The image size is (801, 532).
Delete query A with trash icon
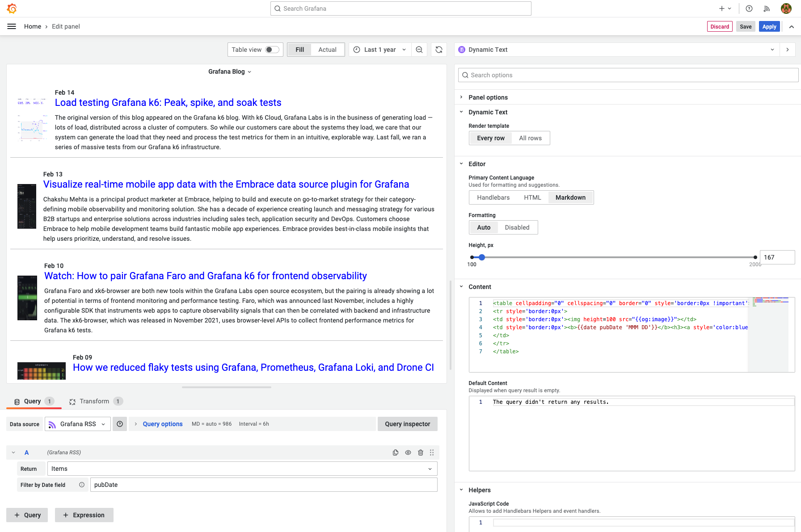421,452
